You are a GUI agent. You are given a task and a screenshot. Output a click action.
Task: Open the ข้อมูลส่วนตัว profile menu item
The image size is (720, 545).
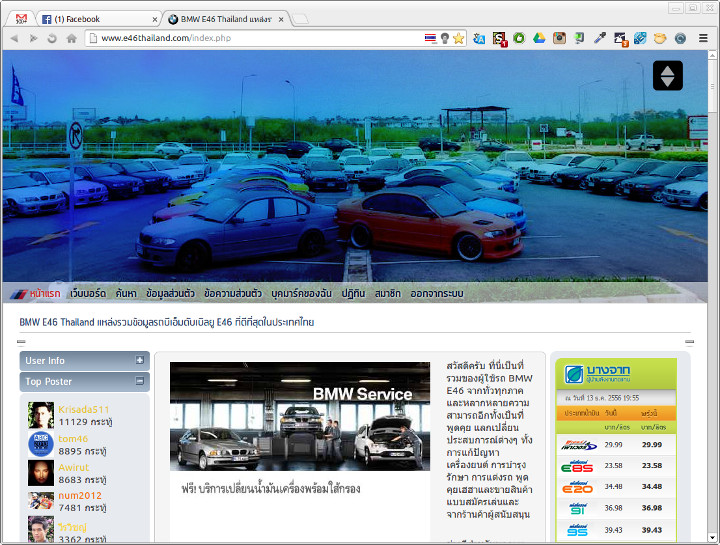point(170,293)
